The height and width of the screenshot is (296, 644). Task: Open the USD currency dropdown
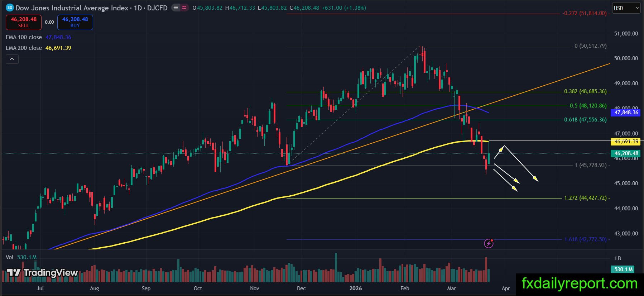click(x=626, y=8)
